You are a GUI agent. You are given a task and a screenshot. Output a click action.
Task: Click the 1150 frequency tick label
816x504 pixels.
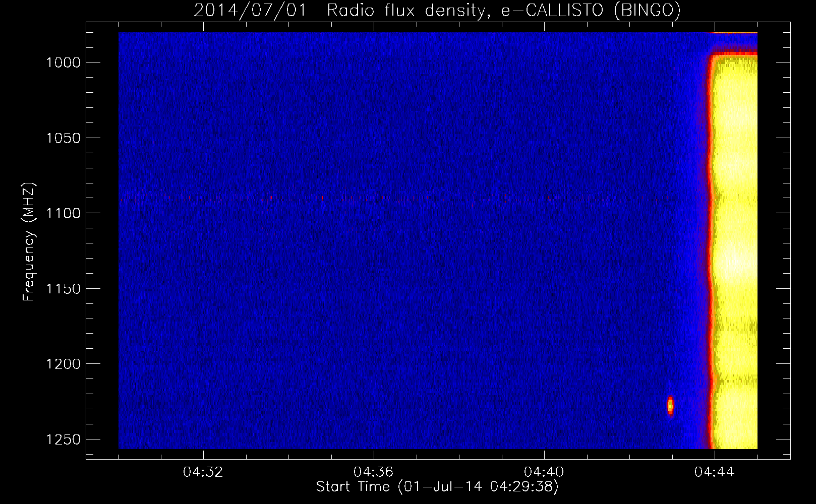(x=64, y=289)
